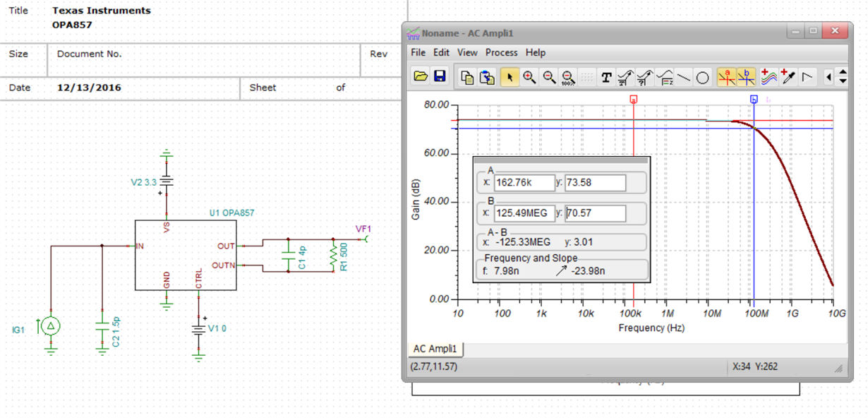Screen dimensions: 868x418
Task: Activate the pointer selection tool
Action: [510, 77]
